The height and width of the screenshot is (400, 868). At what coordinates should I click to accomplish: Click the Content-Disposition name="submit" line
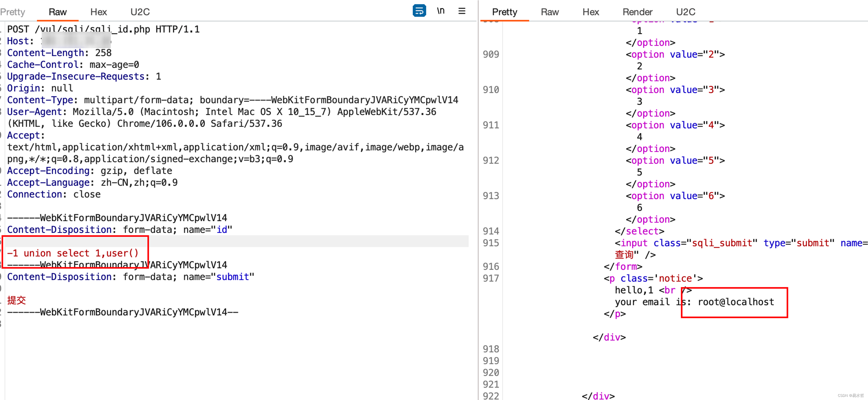click(131, 277)
